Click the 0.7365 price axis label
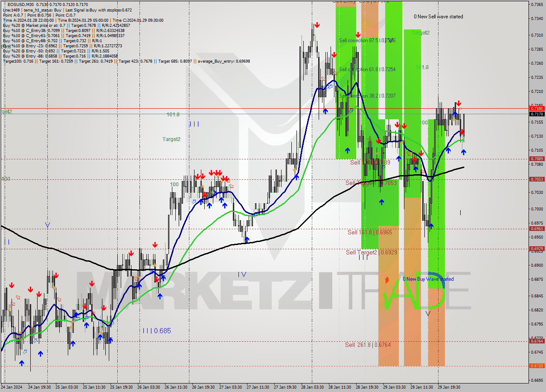Screen dimensions: 546x392 pyautogui.click(x=537, y=4)
